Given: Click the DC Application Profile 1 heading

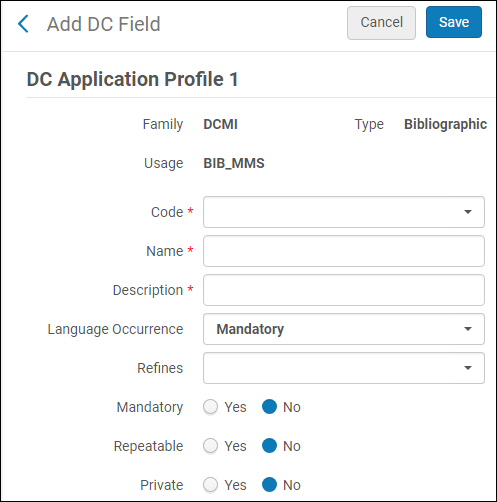Looking at the screenshot, I should pyautogui.click(x=132, y=79).
